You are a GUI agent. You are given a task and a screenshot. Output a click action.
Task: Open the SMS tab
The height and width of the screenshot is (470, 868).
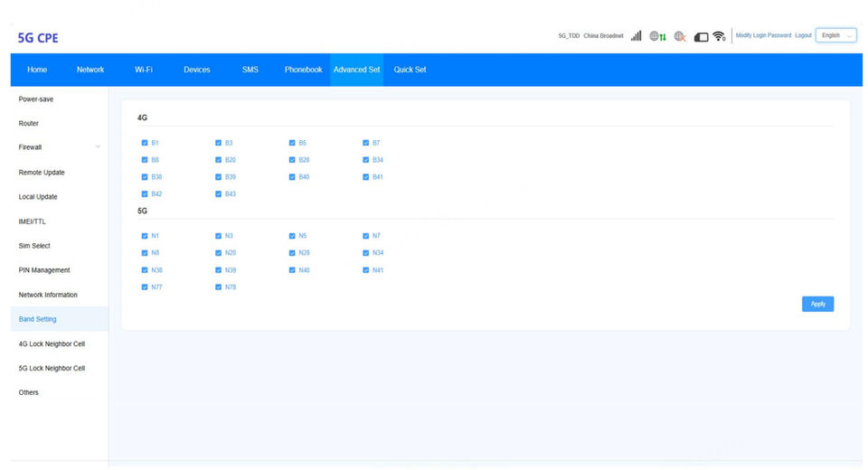[250, 70]
